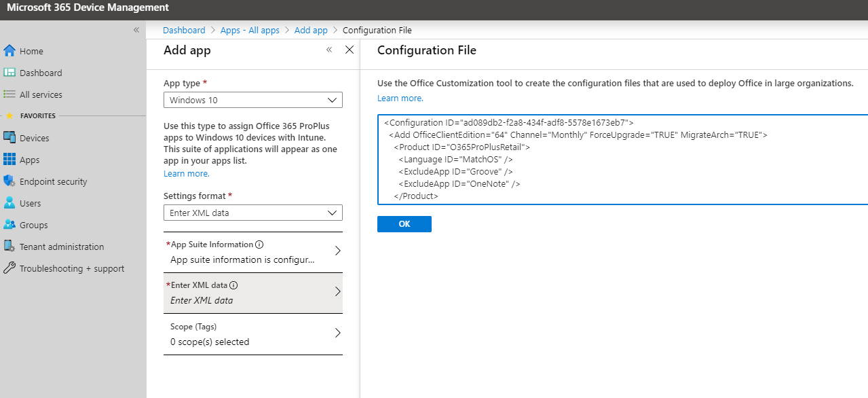Select the Devices icon in favorites

pos(10,138)
